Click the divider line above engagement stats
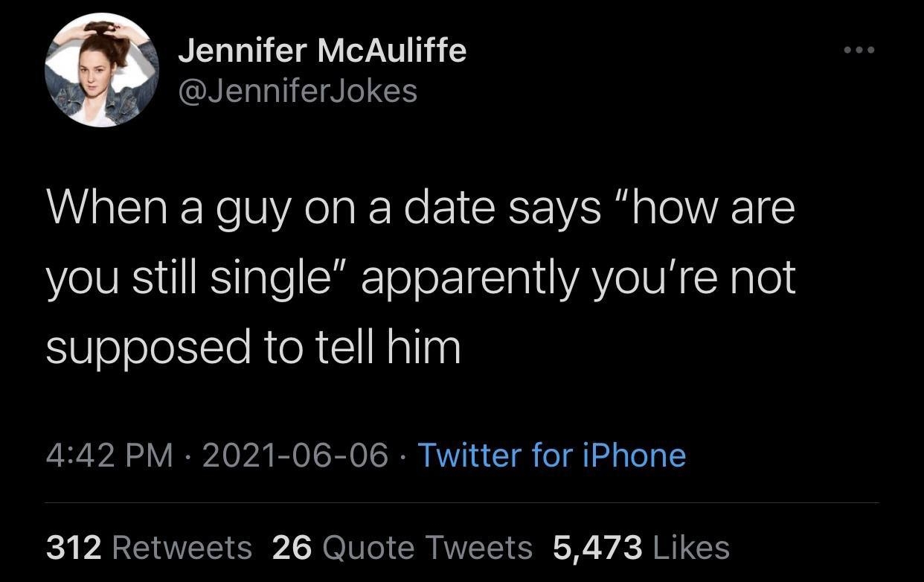The image size is (924, 582). [x=462, y=503]
